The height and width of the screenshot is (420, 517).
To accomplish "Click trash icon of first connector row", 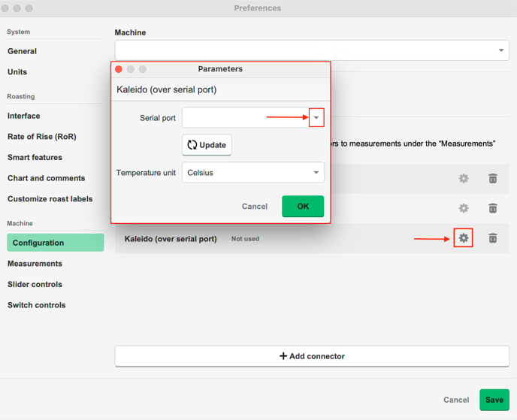I will click(493, 178).
